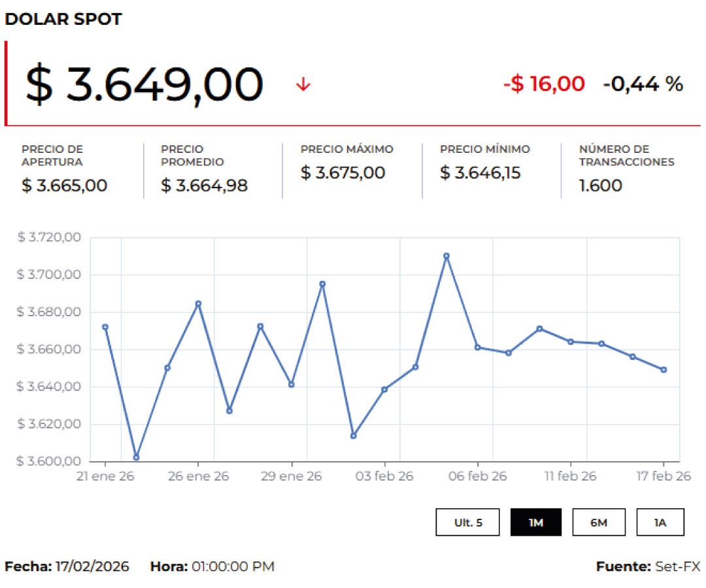Select the last data point at 17 feb 26
The height and width of the screenshot is (588, 706).
tap(664, 370)
